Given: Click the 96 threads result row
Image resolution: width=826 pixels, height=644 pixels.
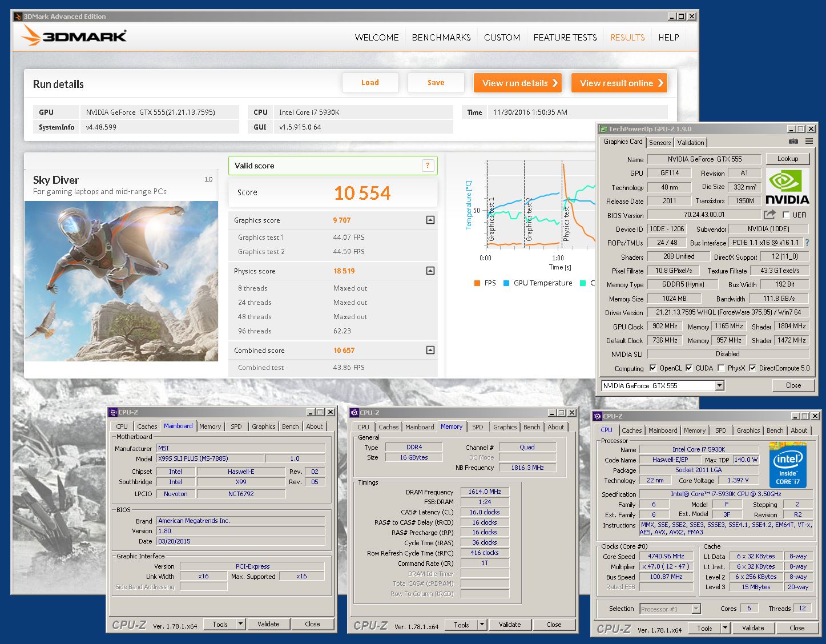Looking at the screenshot, I should click(x=333, y=331).
